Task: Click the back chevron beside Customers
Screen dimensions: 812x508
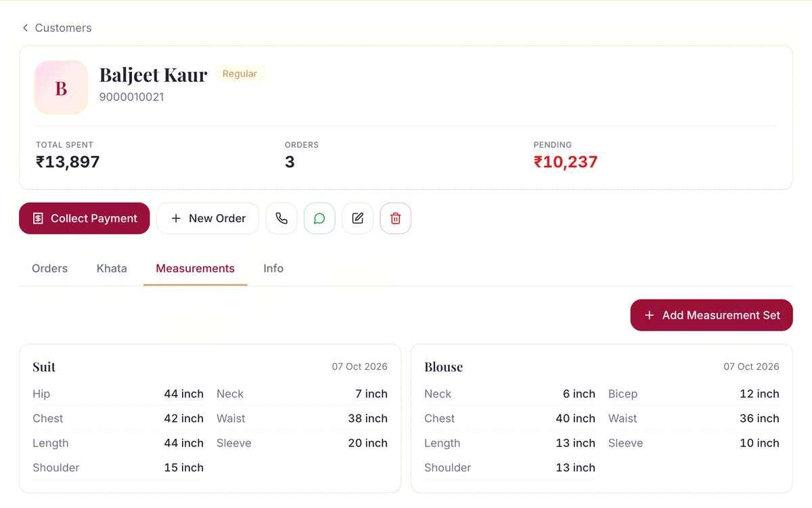Action: 26,28
